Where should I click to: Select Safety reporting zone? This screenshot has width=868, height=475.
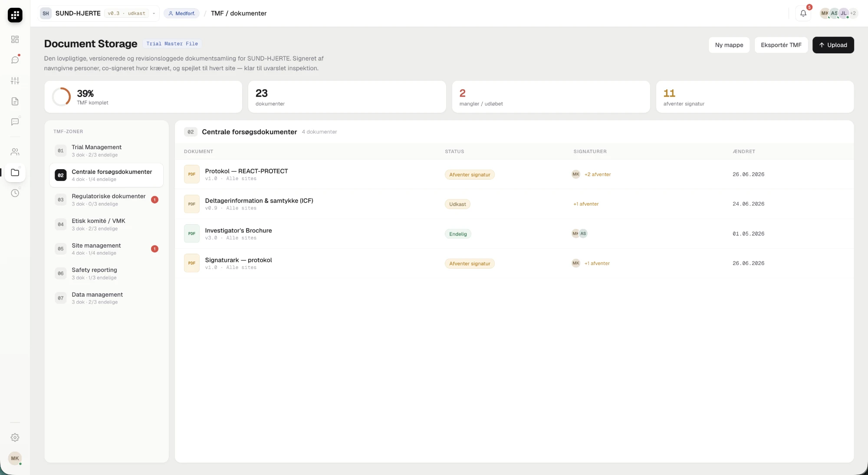pyautogui.click(x=106, y=273)
